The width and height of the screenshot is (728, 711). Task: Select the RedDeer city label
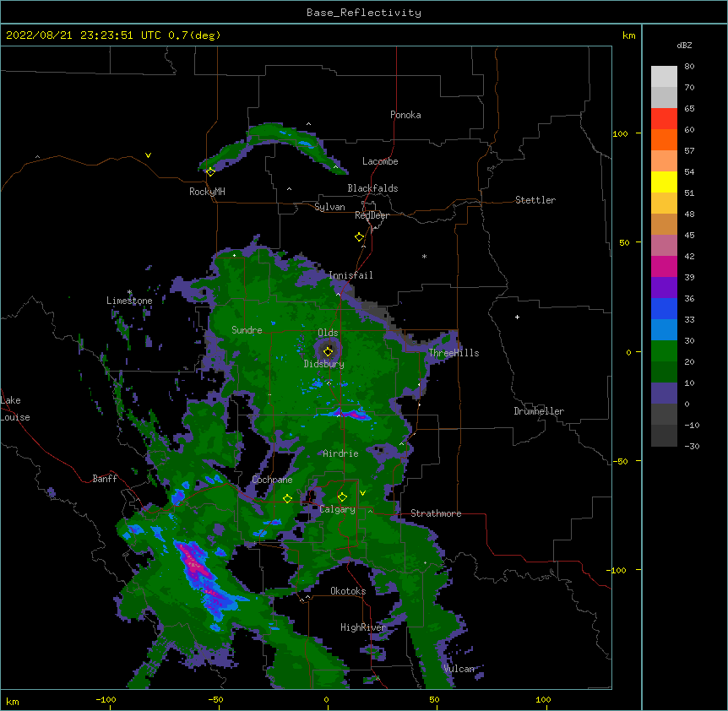(x=372, y=215)
